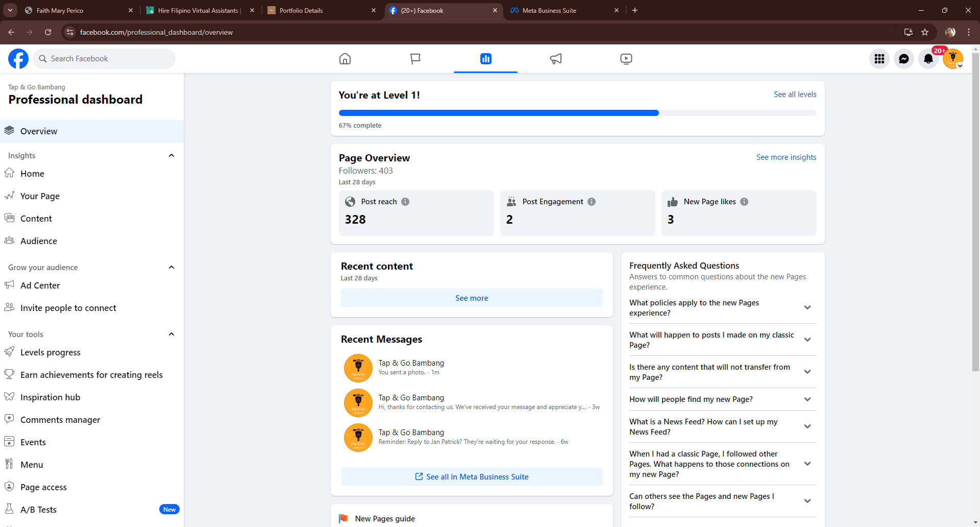
Task: Open a new browser tab
Action: click(635, 10)
